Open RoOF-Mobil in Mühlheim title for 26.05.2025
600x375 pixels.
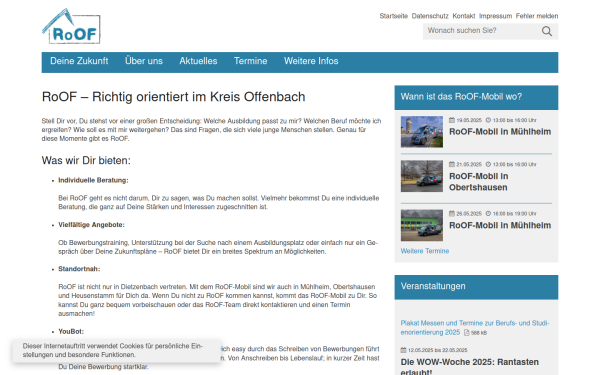pos(500,225)
